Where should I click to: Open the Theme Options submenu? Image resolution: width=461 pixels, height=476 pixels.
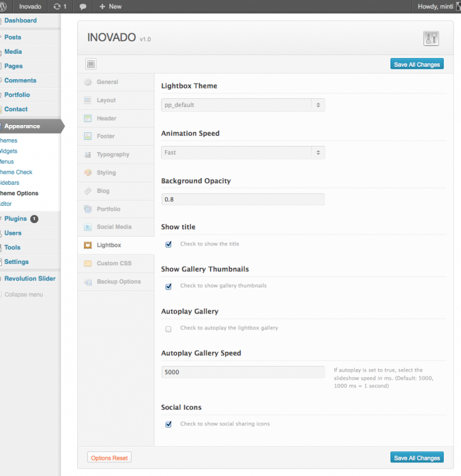[x=19, y=193]
